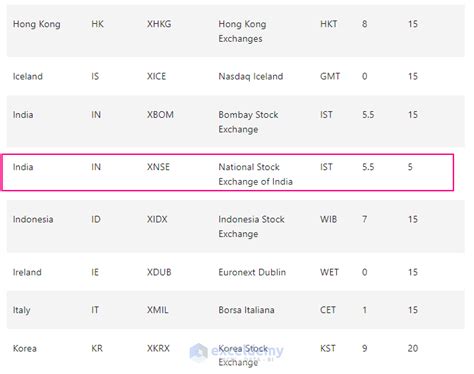Click the XICE market code

click(156, 76)
